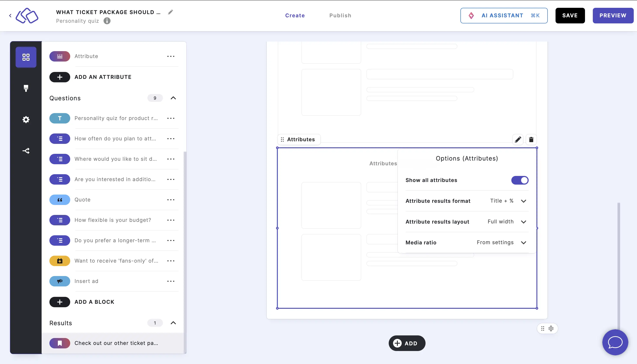Open options for 'Where would you like to sit' question
The height and width of the screenshot is (364, 637).
[171, 159]
